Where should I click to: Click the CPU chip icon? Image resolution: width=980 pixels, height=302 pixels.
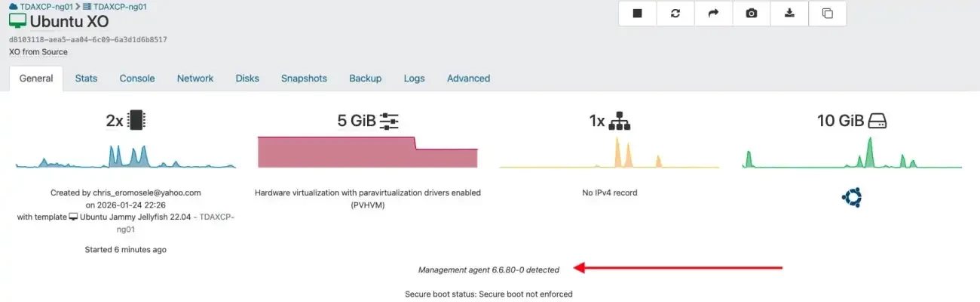point(136,120)
